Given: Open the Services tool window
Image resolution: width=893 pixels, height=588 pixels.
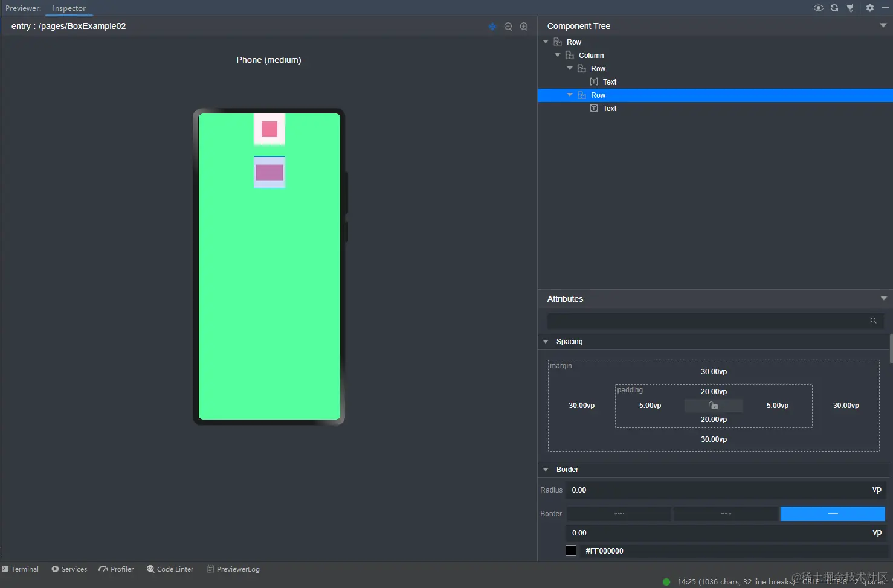Looking at the screenshot, I should [69, 569].
